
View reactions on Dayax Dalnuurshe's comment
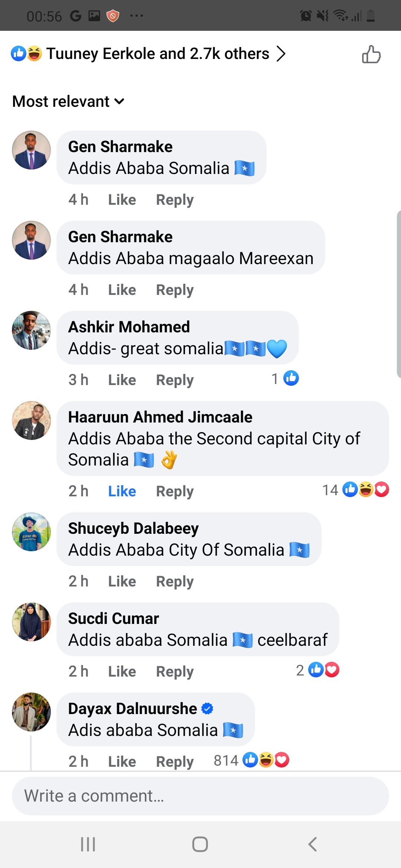click(x=251, y=760)
